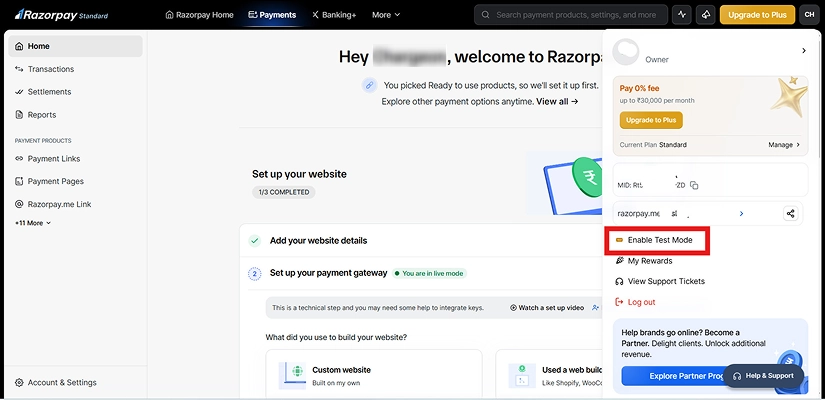Click the 1/3 COMPLETED badge
The width and height of the screenshot is (825, 400).
pyautogui.click(x=284, y=192)
